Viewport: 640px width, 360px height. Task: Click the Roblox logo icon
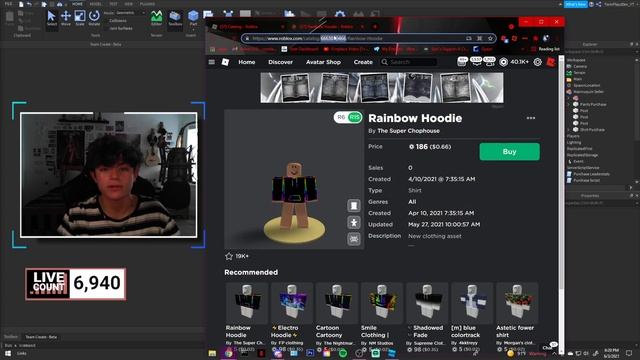(x=225, y=62)
